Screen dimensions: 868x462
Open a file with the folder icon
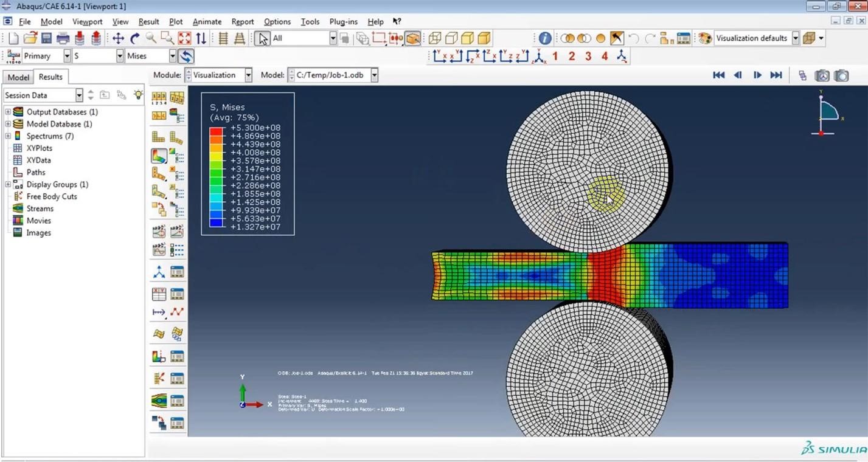[30, 38]
